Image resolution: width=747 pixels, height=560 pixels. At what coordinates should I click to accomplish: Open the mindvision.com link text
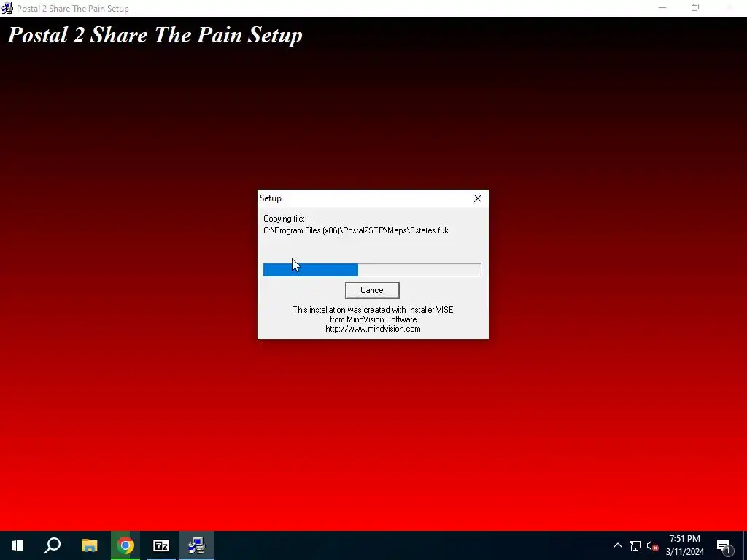pos(373,329)
